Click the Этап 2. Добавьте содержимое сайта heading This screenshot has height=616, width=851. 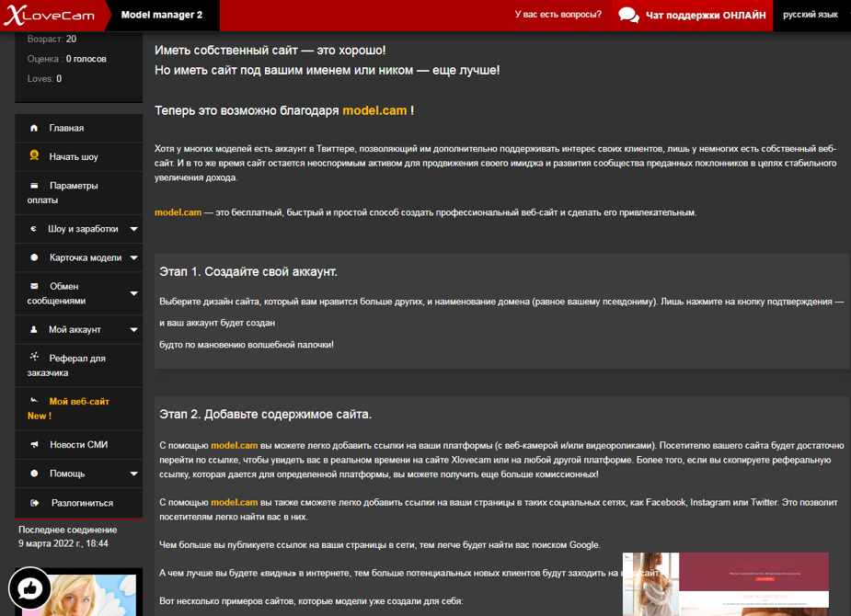(265, 415)
